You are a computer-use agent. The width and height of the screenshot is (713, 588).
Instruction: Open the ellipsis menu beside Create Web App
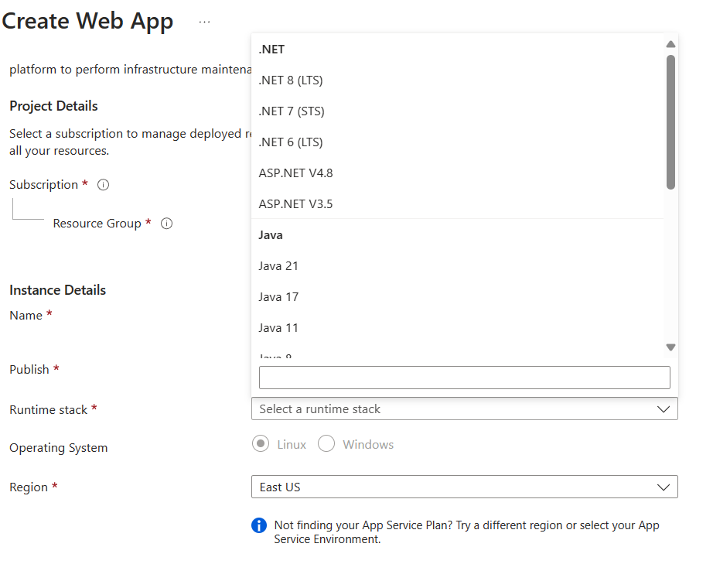click(204, 22)
